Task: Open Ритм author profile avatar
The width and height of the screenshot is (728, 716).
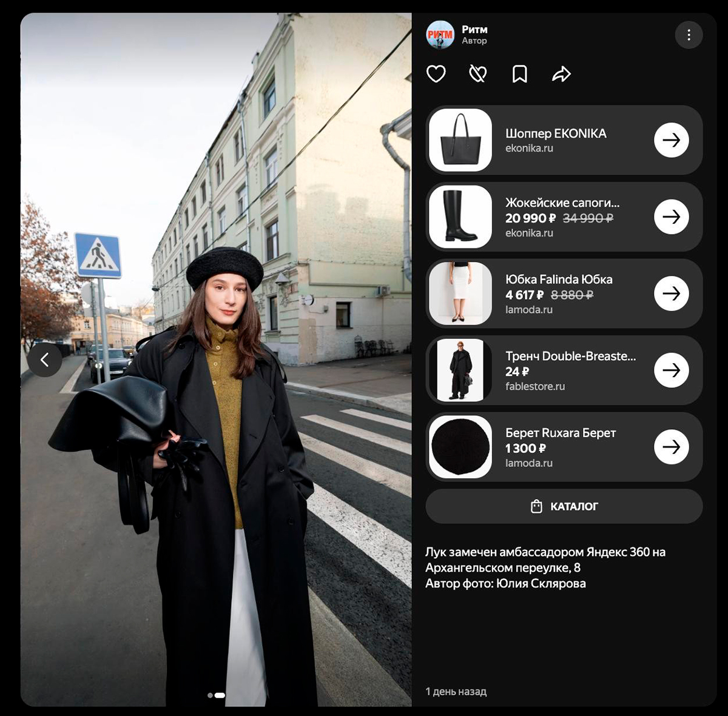Action: [x=440, y=35]
